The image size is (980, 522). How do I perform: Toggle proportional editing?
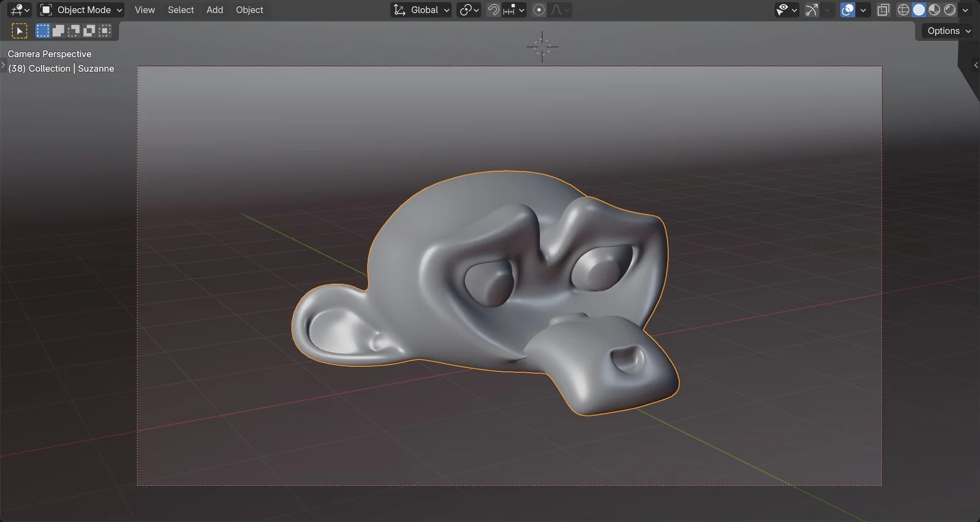click(539, 10)
